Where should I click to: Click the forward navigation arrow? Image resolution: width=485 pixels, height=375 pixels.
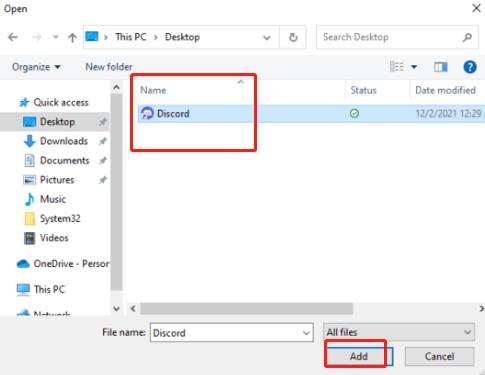[37, 37]
